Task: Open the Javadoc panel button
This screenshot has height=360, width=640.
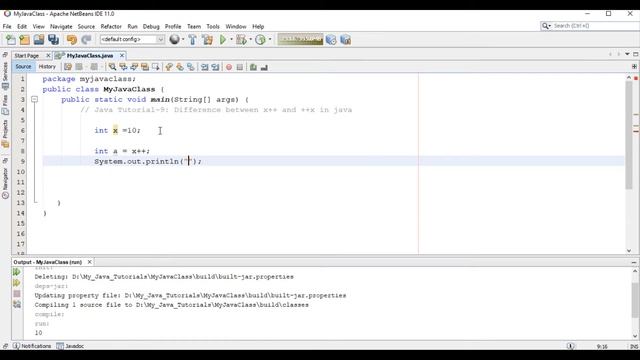Action: 70,346
